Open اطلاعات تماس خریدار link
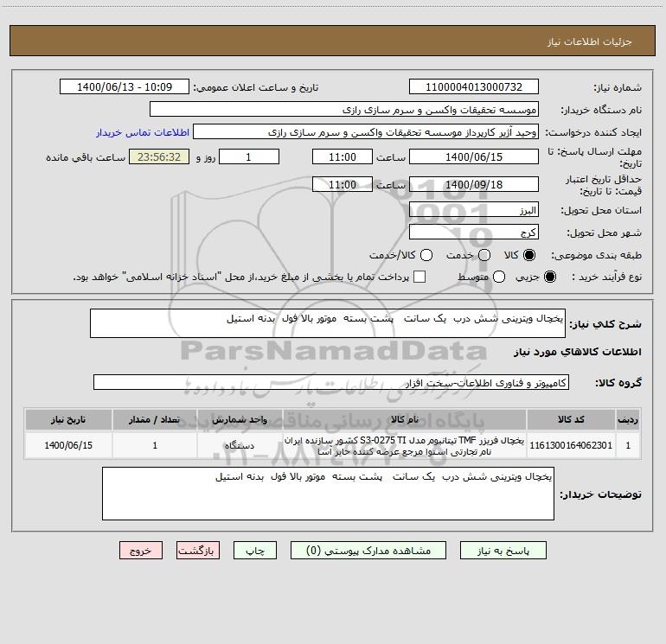This screenshot has height=644, width=666. [x=143, y=132]
